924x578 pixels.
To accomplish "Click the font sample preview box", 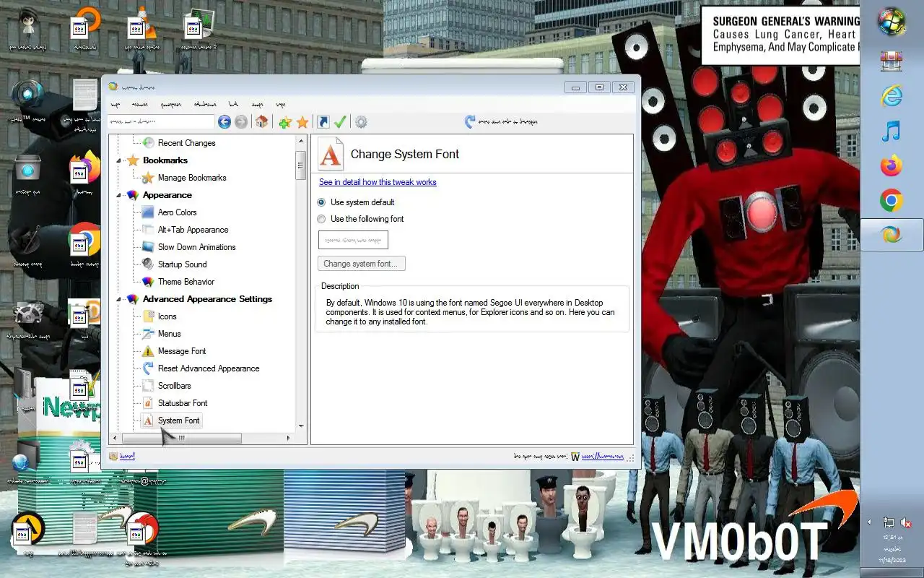I will [x=353, y=240].
